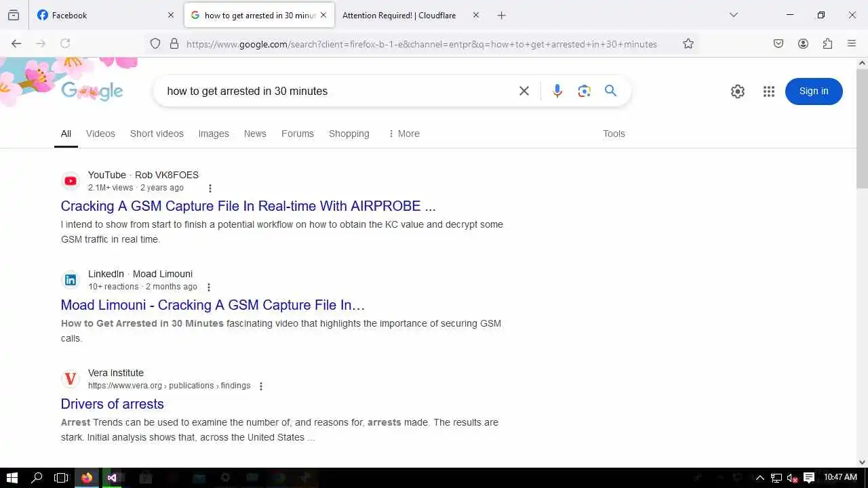The width and height of the screenshot is (868, 488).
Task: Click scrollbar down arrow
Action: (863, 462)
